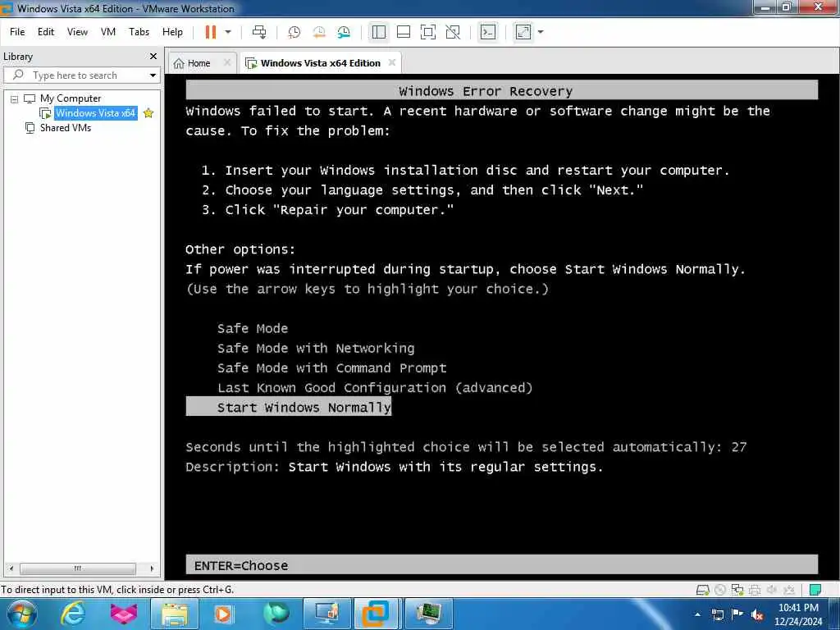Select Windows Vista x64 in Library tree
This screenshot has width=840, height=630.
pos(95,113)
